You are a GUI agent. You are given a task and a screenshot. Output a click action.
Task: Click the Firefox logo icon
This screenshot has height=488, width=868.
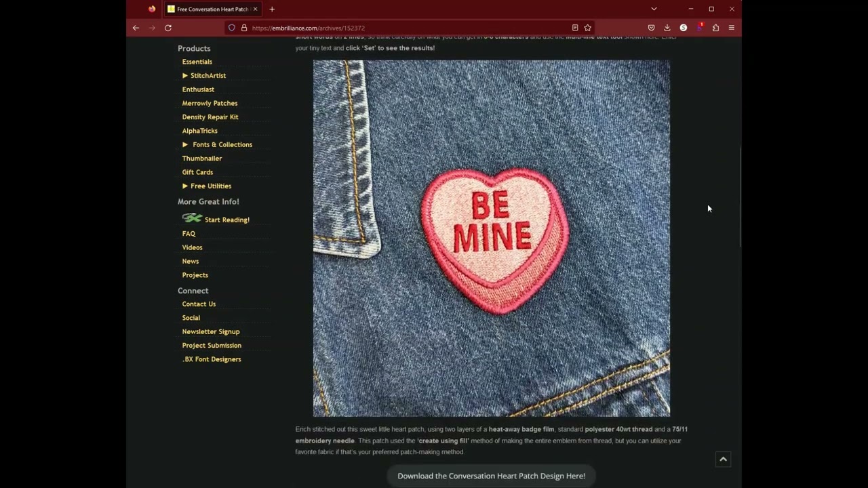click(152, 9)
